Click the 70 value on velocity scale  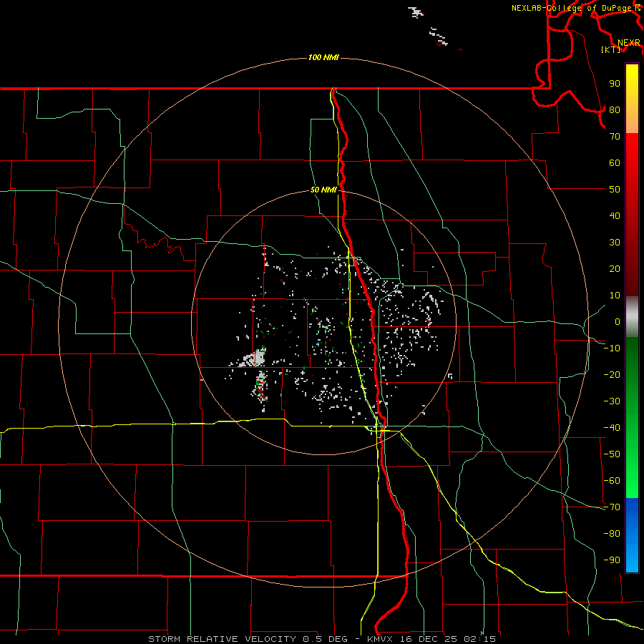tap(615, 137)
